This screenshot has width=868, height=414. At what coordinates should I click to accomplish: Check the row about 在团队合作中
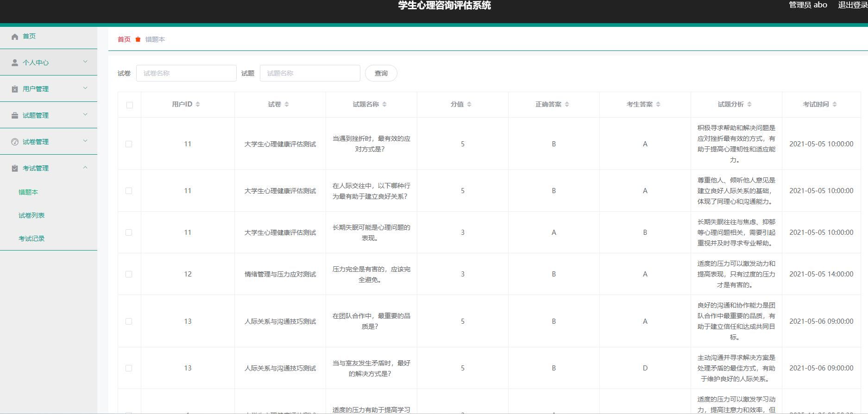click(129, 321)
